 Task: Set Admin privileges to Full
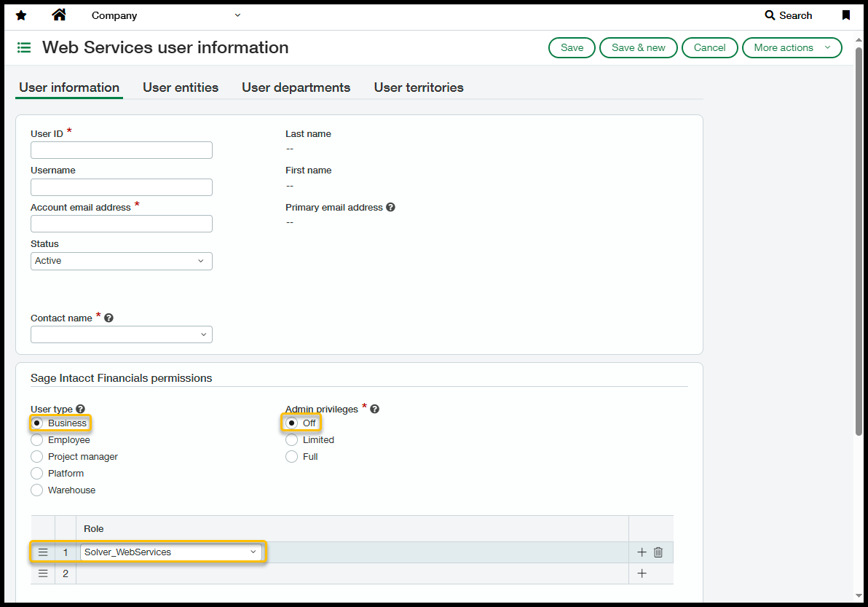pyautogui.click(x=292, y=457)
